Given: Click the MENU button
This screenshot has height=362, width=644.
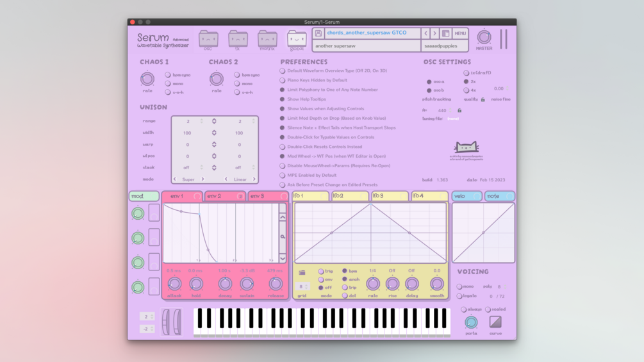Looking at the screenshot, I should point(460,33).
